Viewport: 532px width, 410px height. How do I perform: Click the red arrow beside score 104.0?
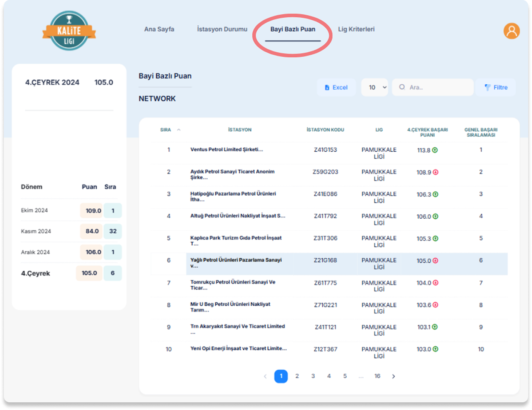click(x=435, y=283)
